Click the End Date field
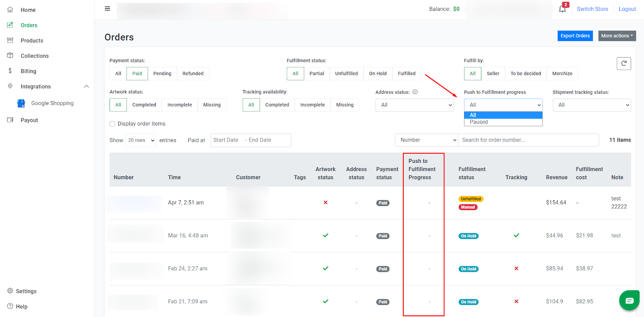644x317 pixels. tap(260, 140)
